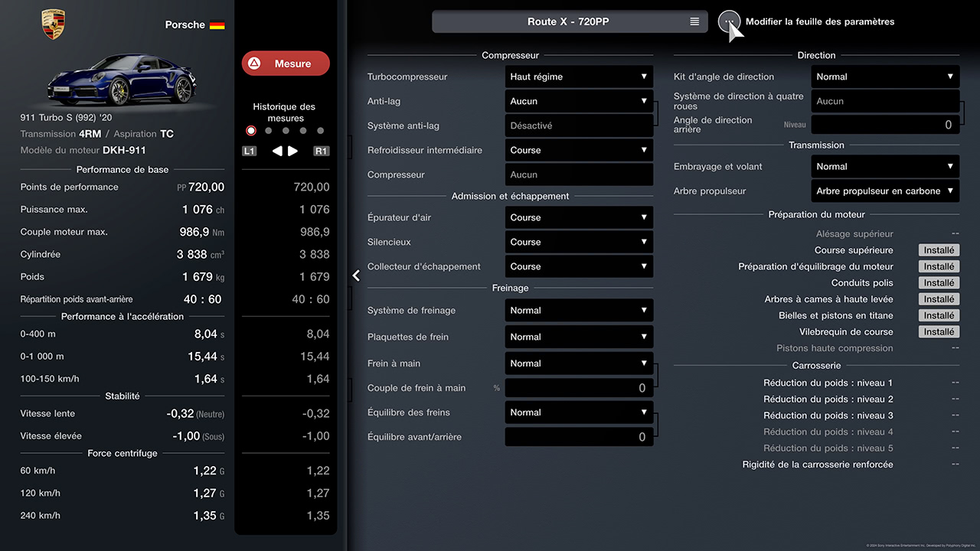Screen dimensions: 980x551
Task: Open Turbocompresseur dropdown showing Haut régime
Action: click(579, 77)
